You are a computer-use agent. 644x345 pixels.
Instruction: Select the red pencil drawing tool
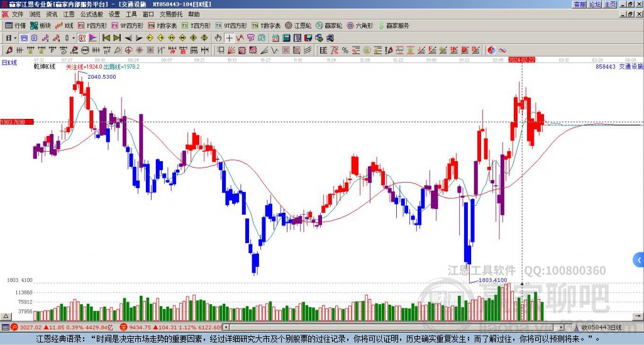(9, 50)
